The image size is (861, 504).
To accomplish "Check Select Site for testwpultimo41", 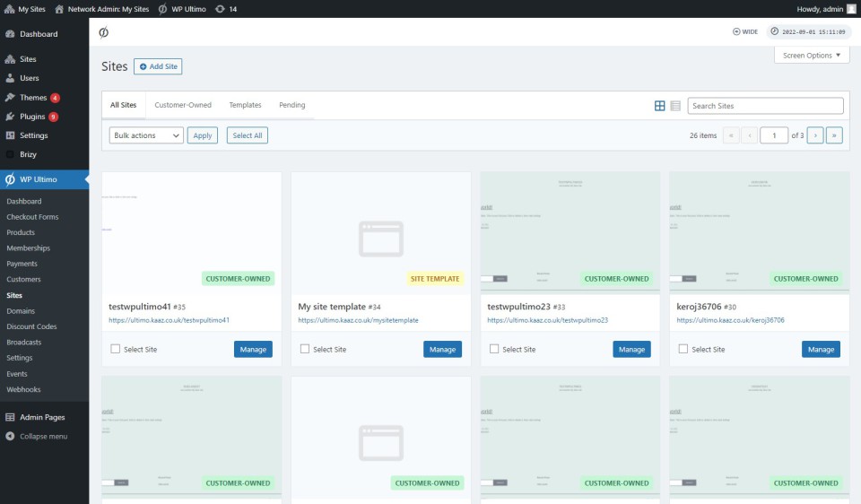I will [116, 349].
